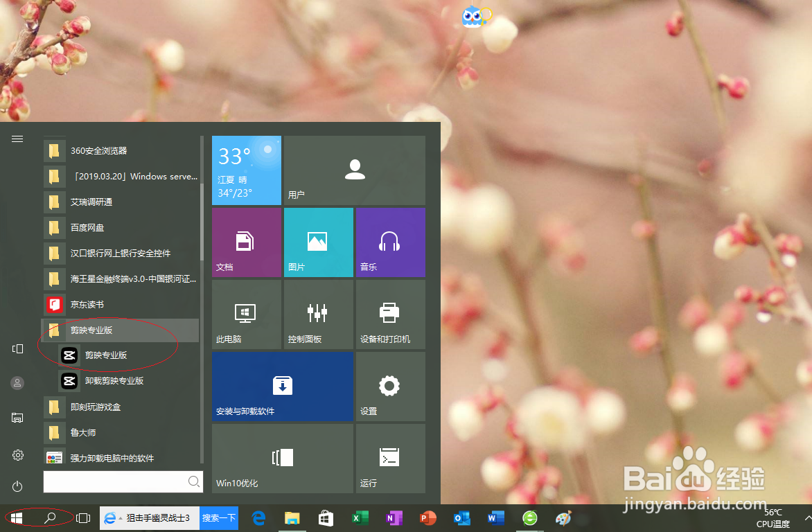This screenshot has width=812, height=532.
Task: Open the 音乐 tile
Action: [391, 242]
